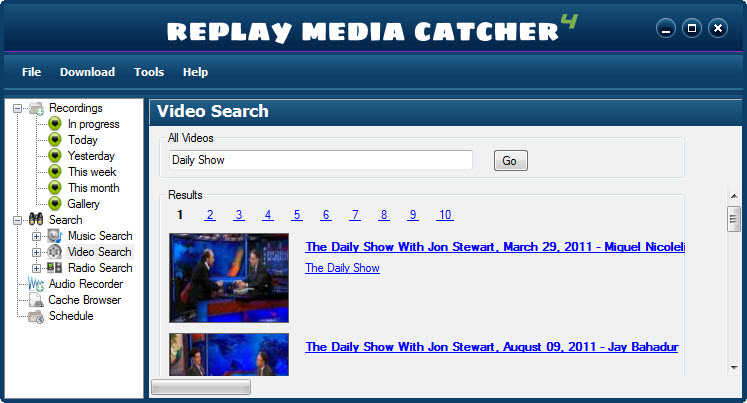The image size is (747, 403).
Task: Open the Tools menu
Action: coord(149,72)
